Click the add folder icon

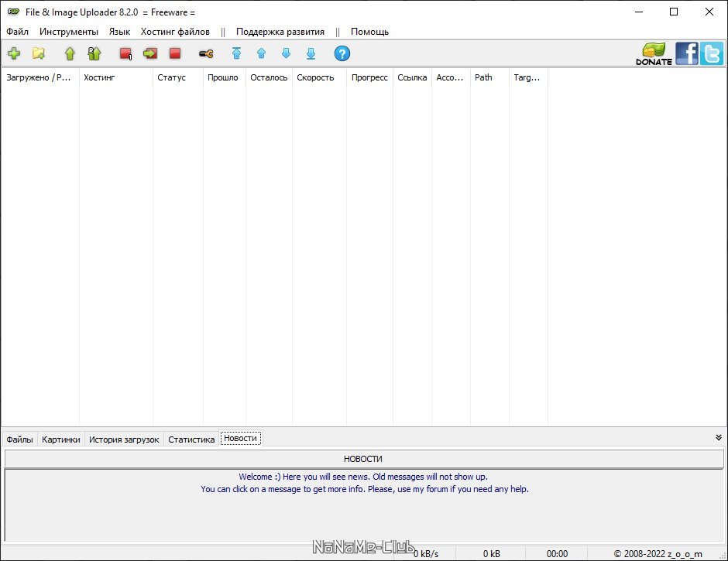click(39, 54)
